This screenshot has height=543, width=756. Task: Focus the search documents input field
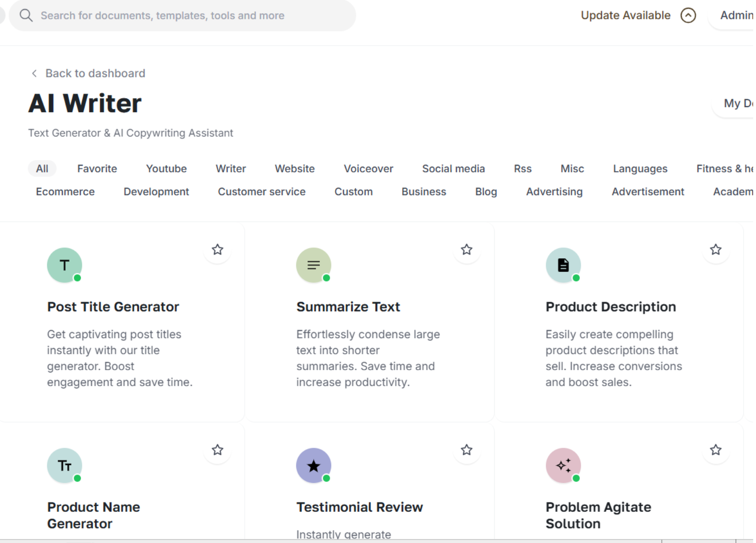[x=189, y=16]
